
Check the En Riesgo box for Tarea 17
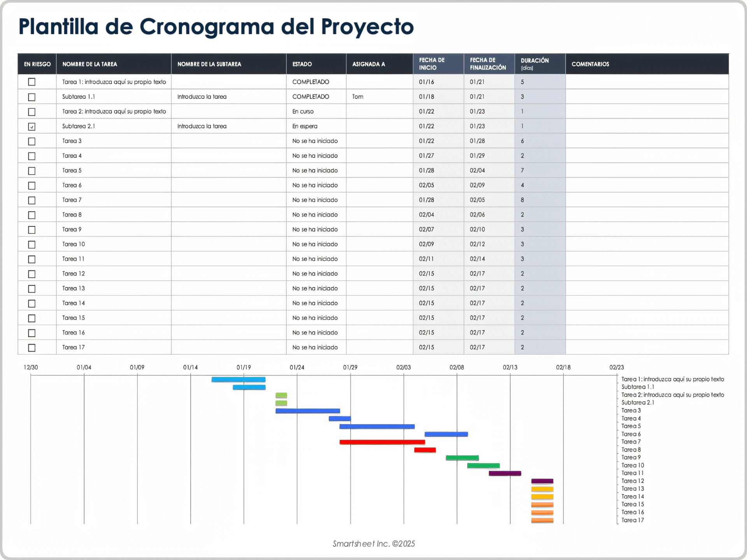point(32,348)
